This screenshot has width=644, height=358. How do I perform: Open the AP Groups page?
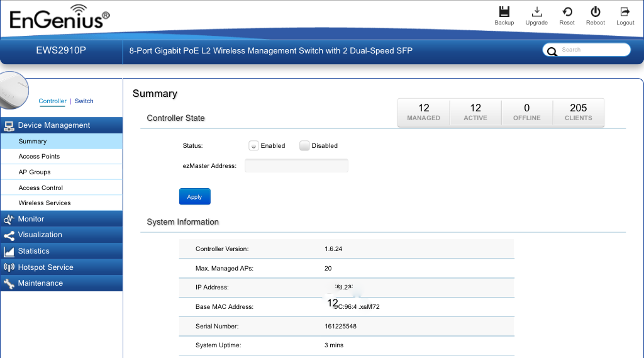62,172
